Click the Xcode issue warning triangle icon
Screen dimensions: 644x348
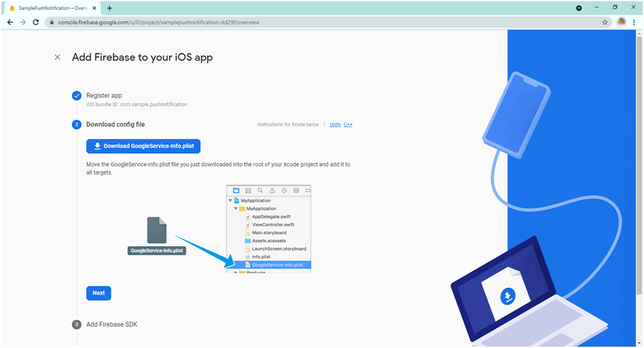pyautogui.click(x=272, y=191)
